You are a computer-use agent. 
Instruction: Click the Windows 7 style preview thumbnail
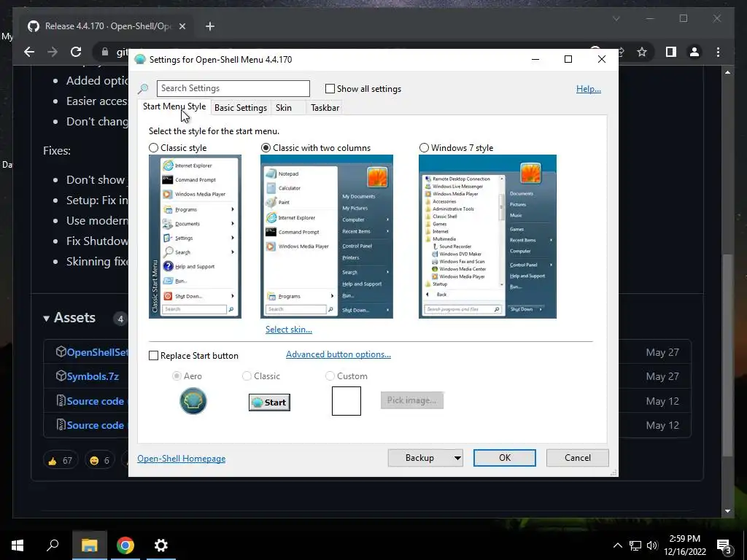coord(487,237)
